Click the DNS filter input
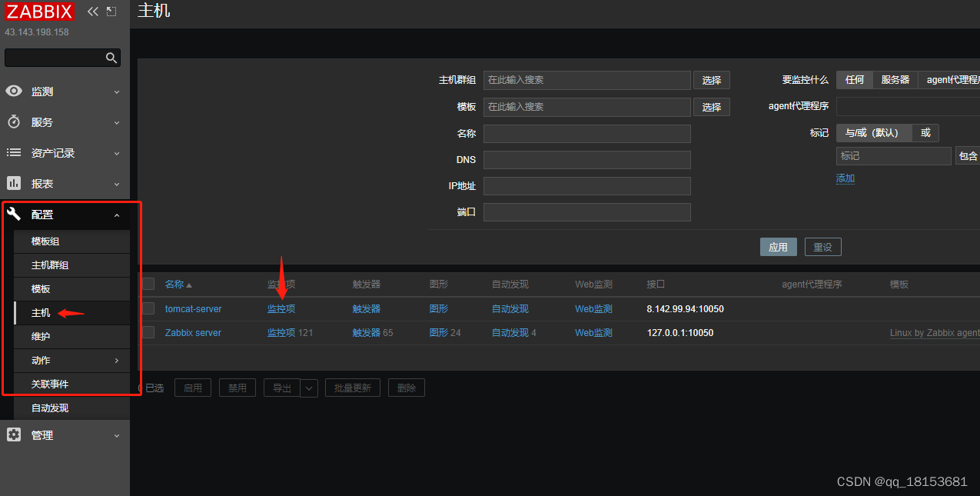Image resolution: width=980 pixels, height=496 pixels. [587, 160]
